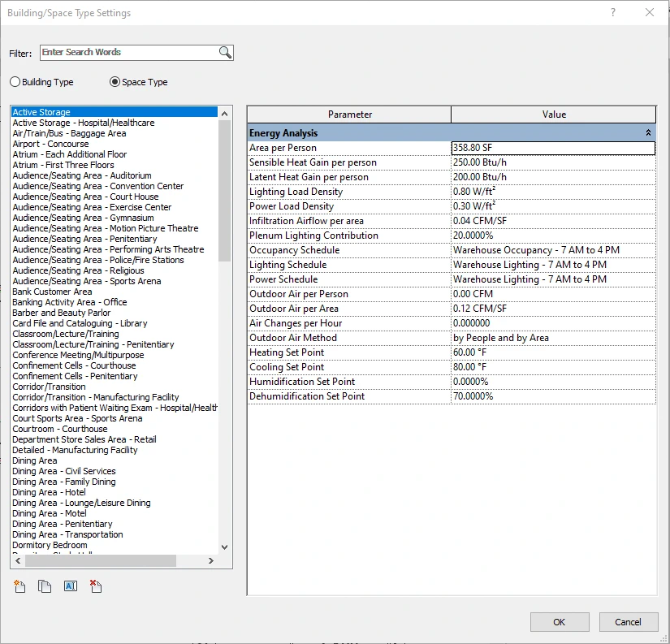The height and width of the screenshot is (644, 670).
Task: Click Occupancy Schedule value Warehouse Occupancy
Action: 553,250
